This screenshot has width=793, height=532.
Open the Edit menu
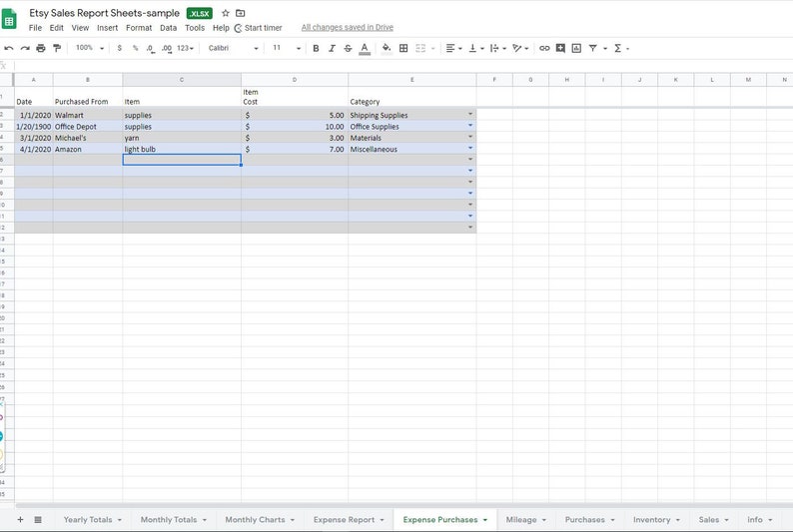click(56, 28)
